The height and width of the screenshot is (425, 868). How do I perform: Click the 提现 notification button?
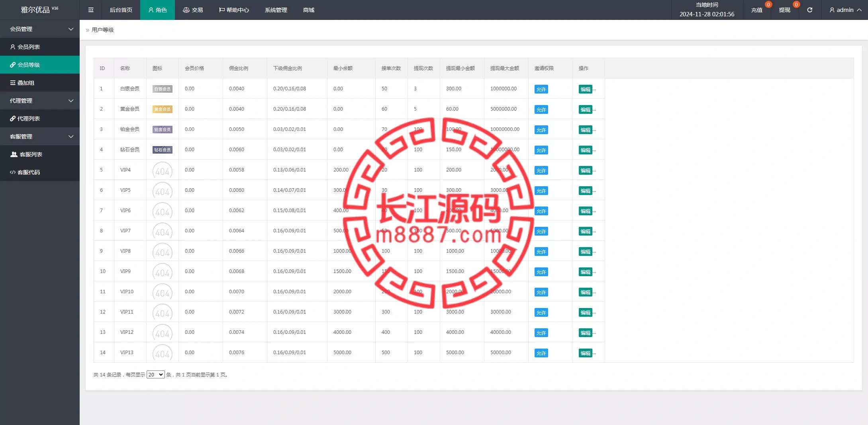(x=785, y=10)
